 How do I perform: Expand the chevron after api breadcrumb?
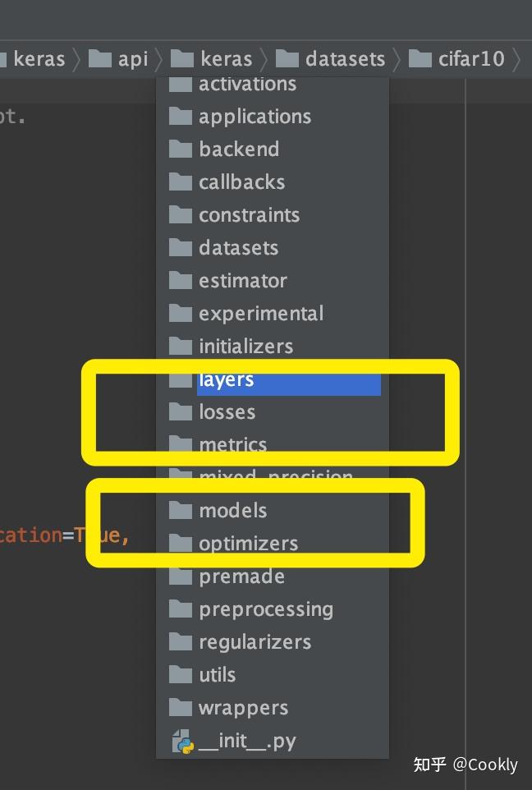click(158, 60)
